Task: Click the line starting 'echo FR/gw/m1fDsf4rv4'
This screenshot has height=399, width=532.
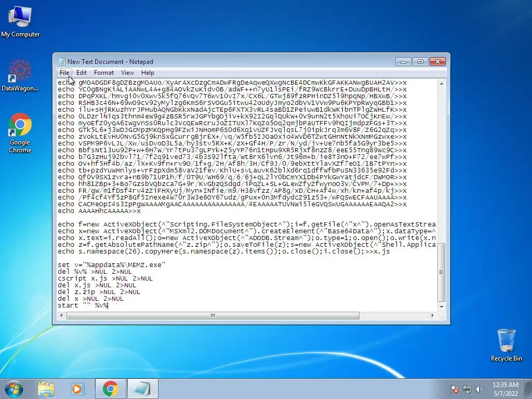Action: click(232, 191)
